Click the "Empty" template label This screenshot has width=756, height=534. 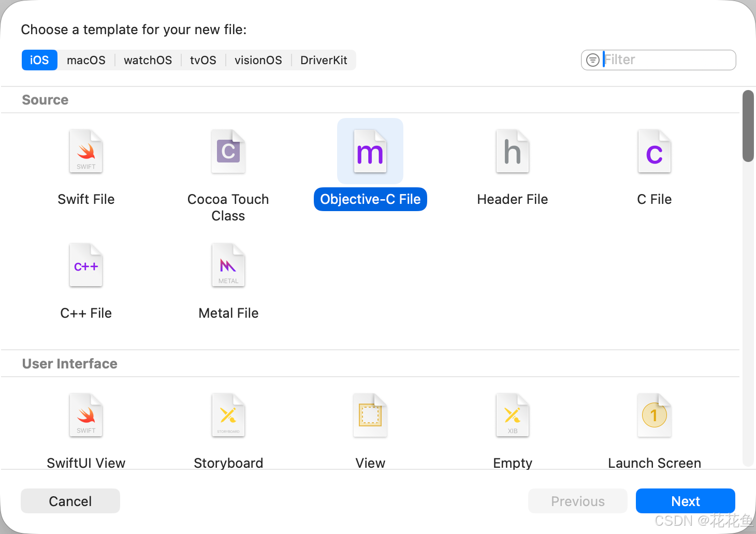(x=513, y=463)
